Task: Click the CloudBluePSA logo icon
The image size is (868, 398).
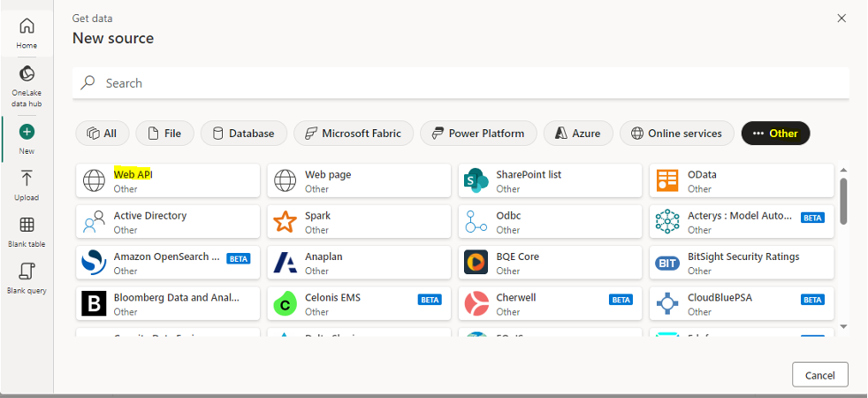Action: click(667, 303)
